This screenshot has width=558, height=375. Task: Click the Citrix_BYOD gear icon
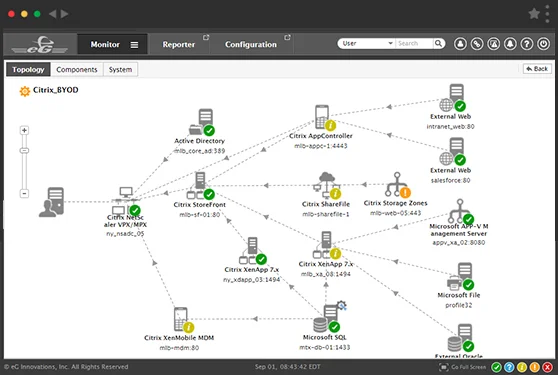(x=25, y=91)
